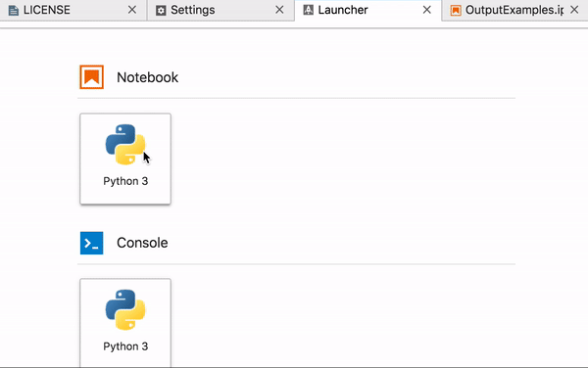Click the Console section heading

click(142, 243)
